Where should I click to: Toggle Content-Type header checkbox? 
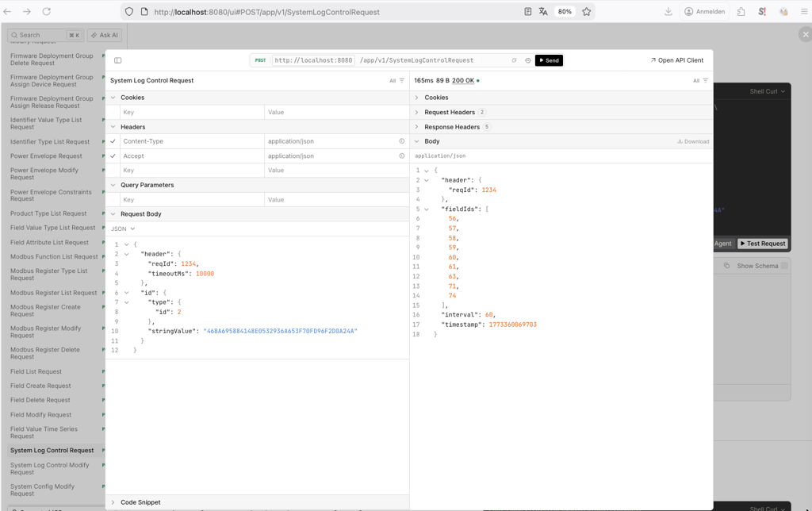pos(113,141)
